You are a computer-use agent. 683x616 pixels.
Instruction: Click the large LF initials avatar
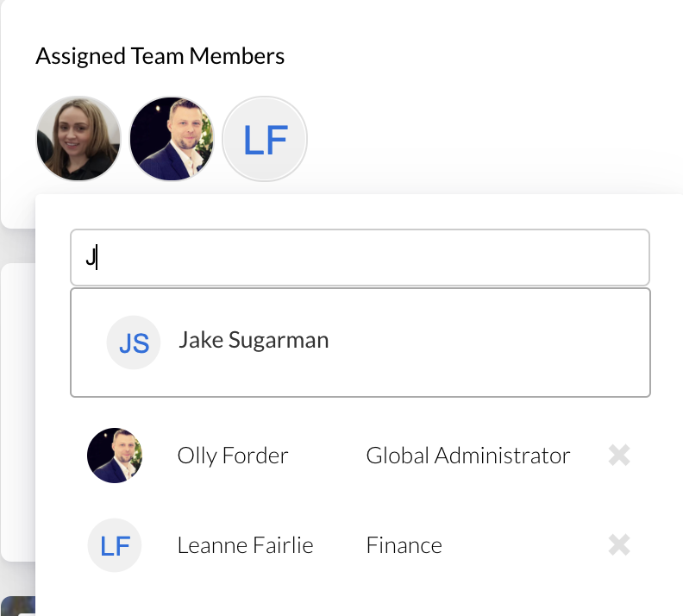tap(265, 139)
